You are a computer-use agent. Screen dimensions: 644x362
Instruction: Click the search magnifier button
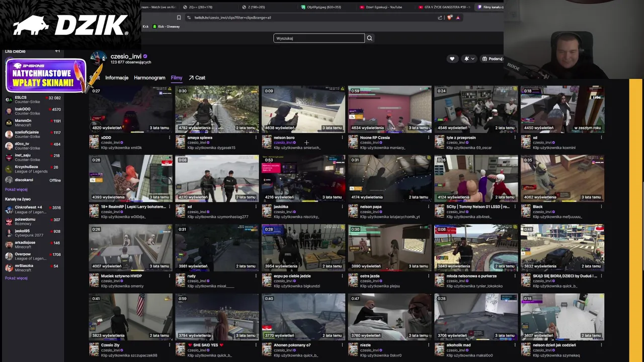(x=369, y=38)
